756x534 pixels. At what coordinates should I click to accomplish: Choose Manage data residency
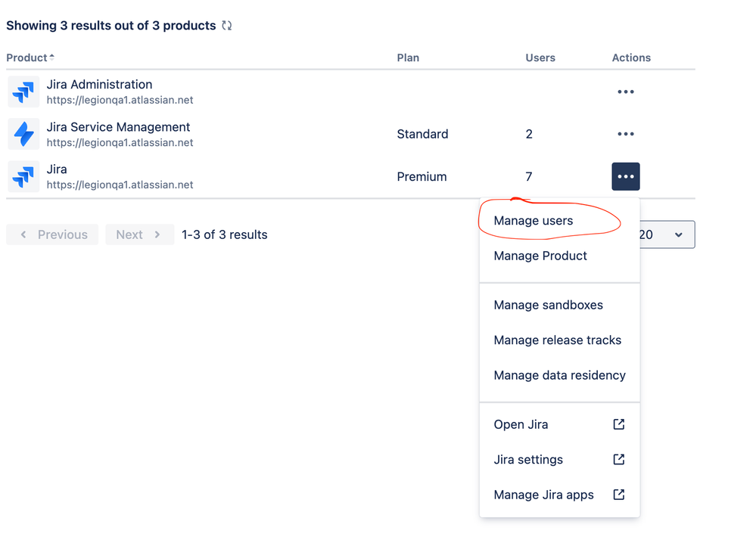click(559, 375)
